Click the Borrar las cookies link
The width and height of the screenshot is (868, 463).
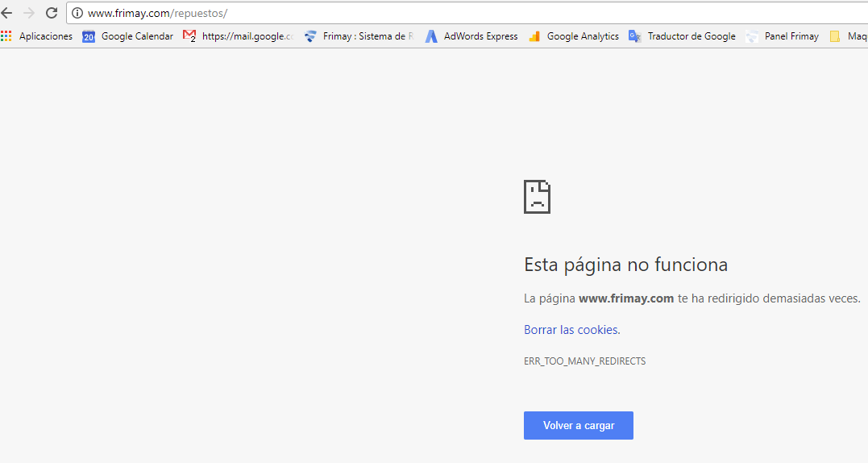pos(572,330)
